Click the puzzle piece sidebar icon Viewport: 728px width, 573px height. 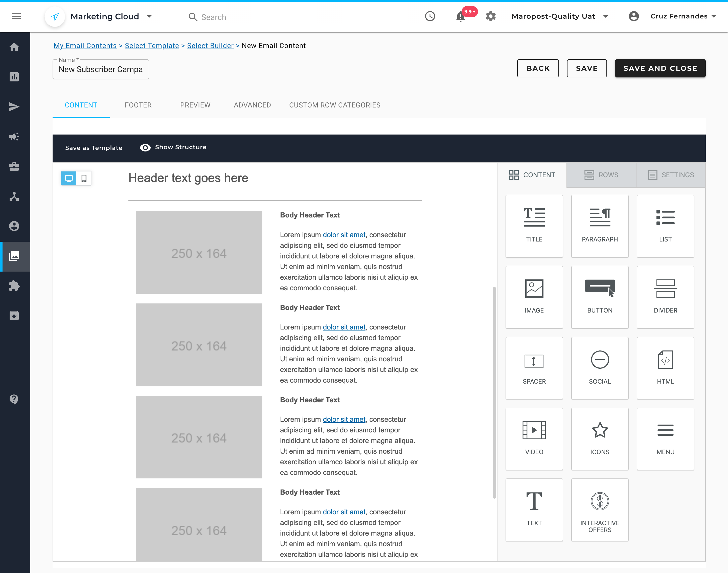pos(14,286)
